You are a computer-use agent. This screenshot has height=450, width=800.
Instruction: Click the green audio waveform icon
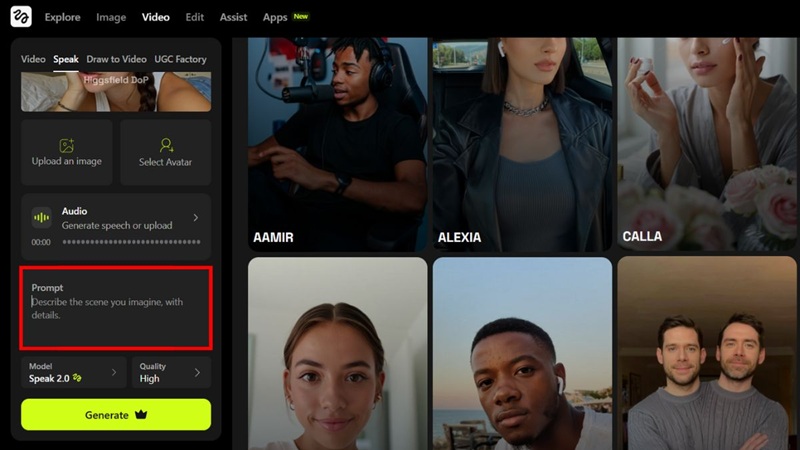pyautogui.click(x=41, y=218)
